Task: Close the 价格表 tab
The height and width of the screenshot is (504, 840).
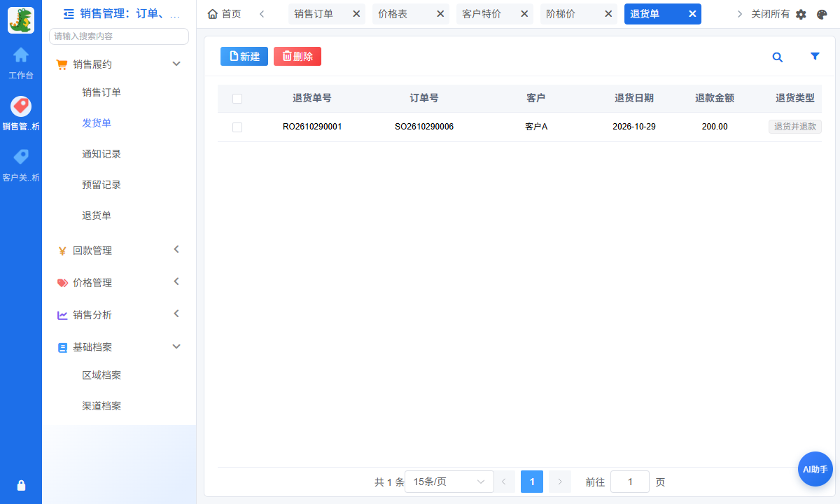Action: 440,14
